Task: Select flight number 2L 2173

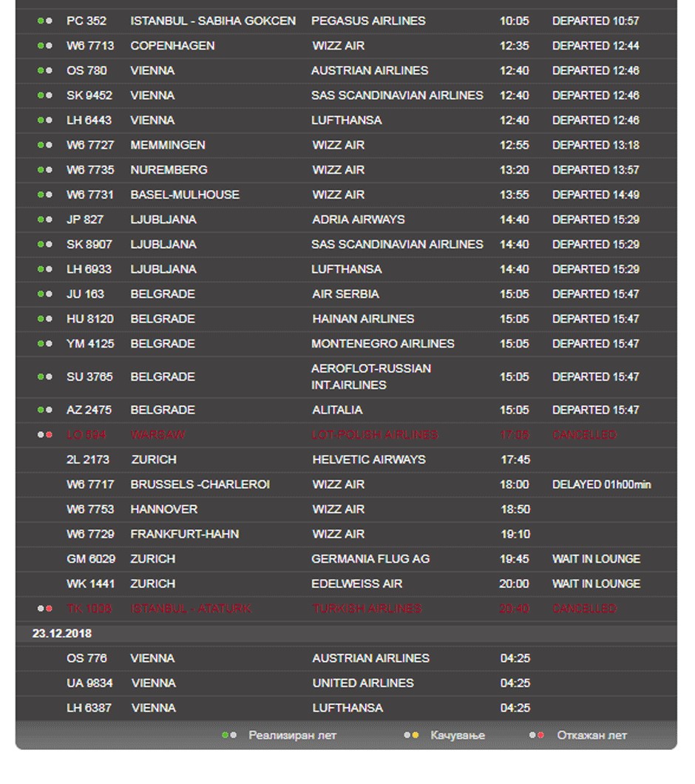Action: click(88, 459)
